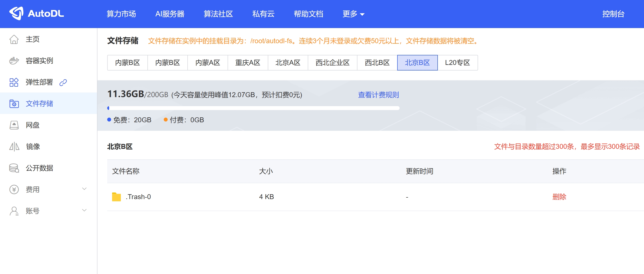The height and width of the screenshot is (274, 644).
Task: Select the 镜像 images icon in sidebar
Action: click(x=14, y=147)
